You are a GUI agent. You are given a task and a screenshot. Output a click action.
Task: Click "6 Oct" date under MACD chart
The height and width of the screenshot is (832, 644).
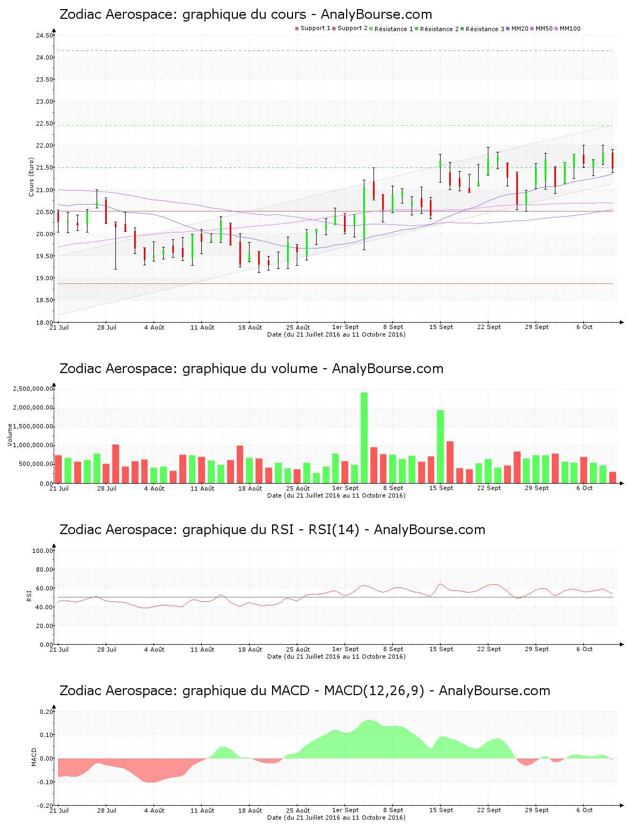[584, 810]
